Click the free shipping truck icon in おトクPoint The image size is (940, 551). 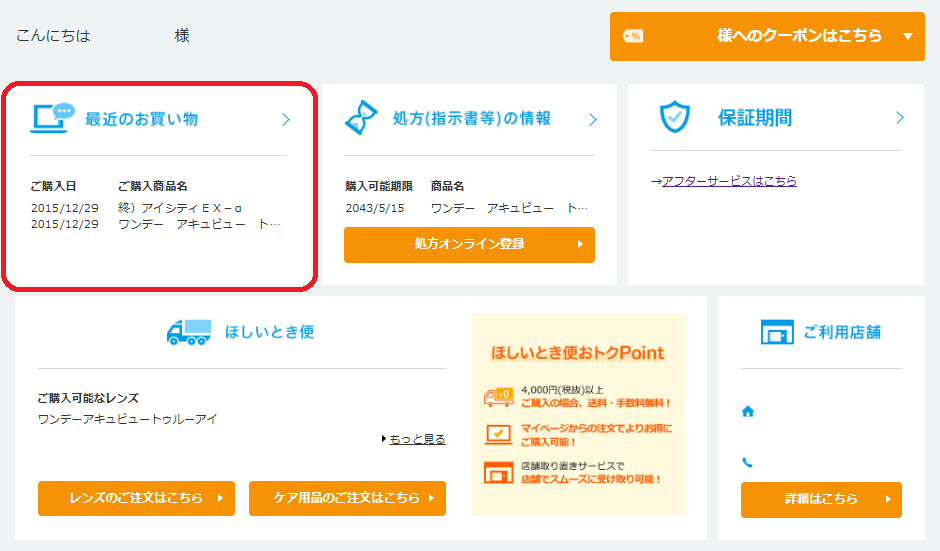(499, 397)
